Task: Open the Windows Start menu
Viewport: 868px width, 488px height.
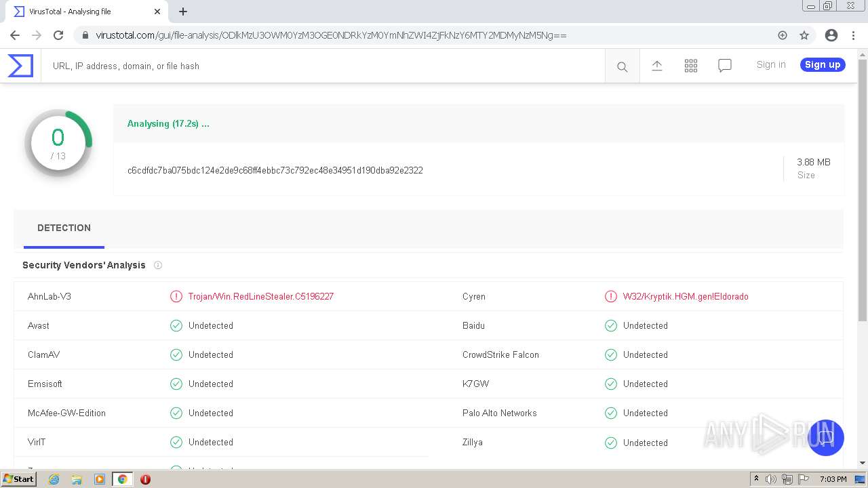Action: tap(19, 479)
